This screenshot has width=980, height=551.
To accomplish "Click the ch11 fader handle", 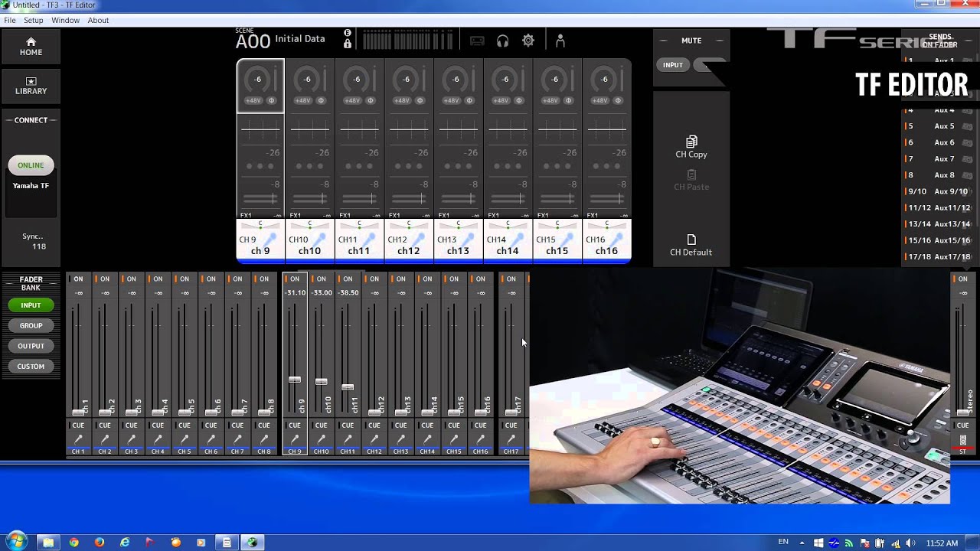I will pyautogui.click(x=348, y=387).
